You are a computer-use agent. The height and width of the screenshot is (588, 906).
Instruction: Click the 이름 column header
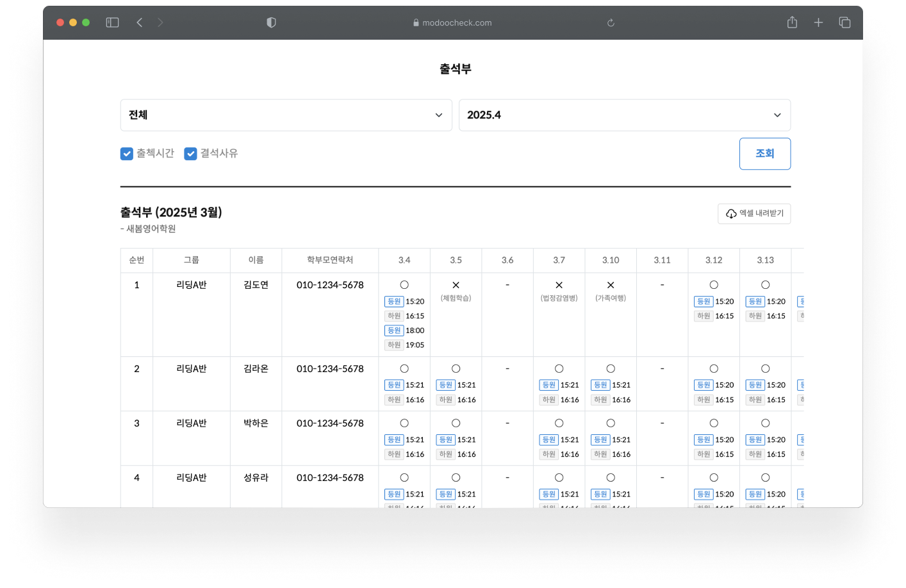256,260
